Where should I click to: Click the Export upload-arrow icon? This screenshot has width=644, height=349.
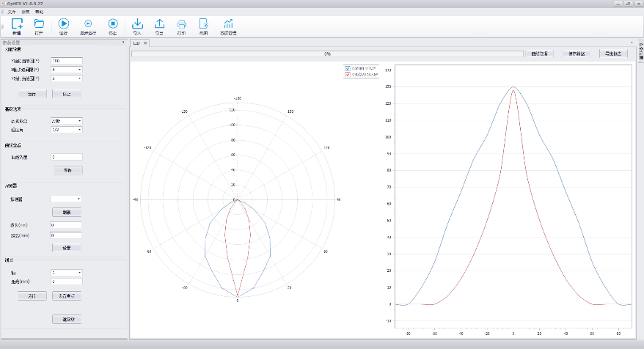159,24
